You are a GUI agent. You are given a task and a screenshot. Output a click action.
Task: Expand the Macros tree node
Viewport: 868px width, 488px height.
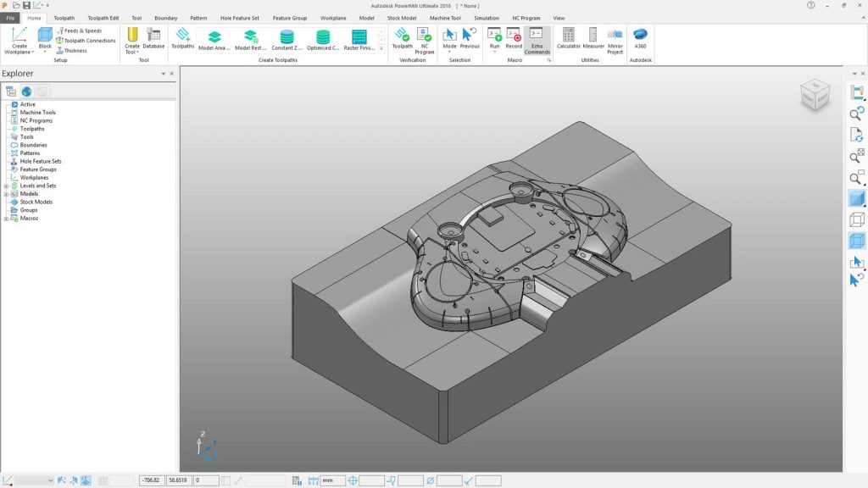(6, 219)
